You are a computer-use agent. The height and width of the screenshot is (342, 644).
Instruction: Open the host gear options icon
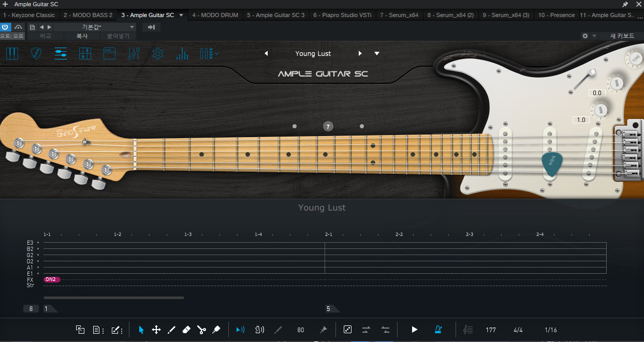click(x=585, y=36)
